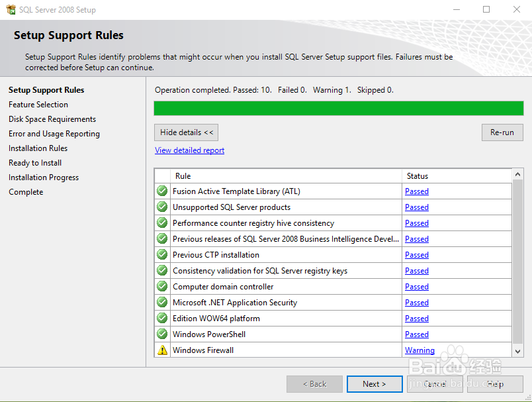Click the Status column header
Image resolution: width=532 pixels, height=402 pixels.
[457, 176]
